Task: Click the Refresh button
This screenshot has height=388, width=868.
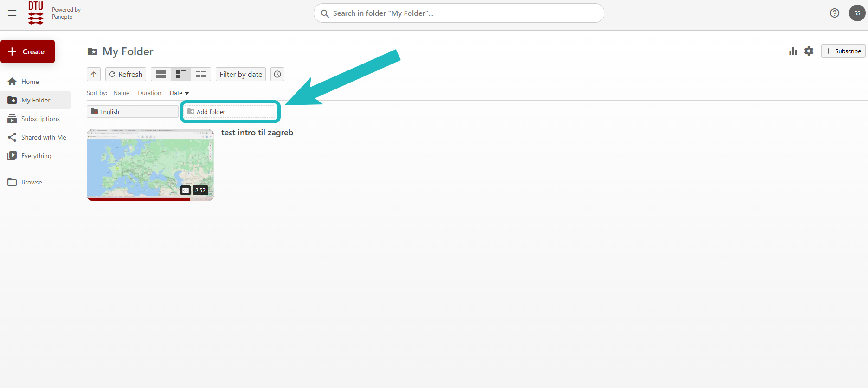Action: (126, 74)
